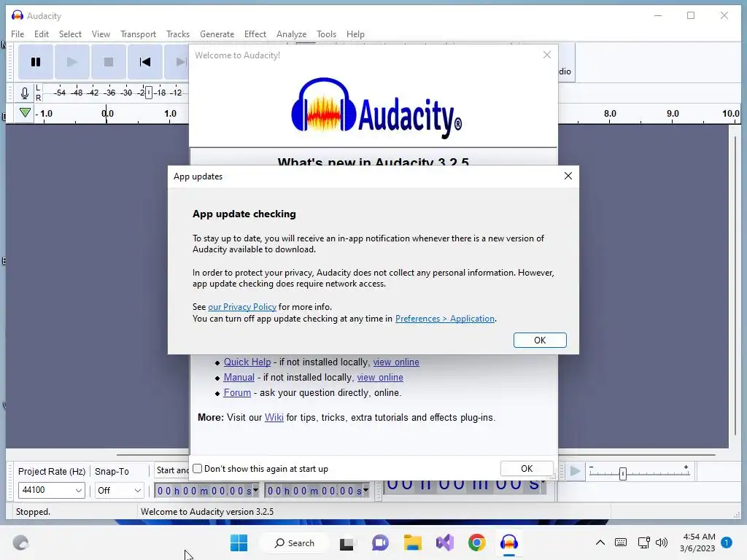This screenshot has width=747, height=560.
Task: Open the notification badge in the taskbar
Action: 727,542
